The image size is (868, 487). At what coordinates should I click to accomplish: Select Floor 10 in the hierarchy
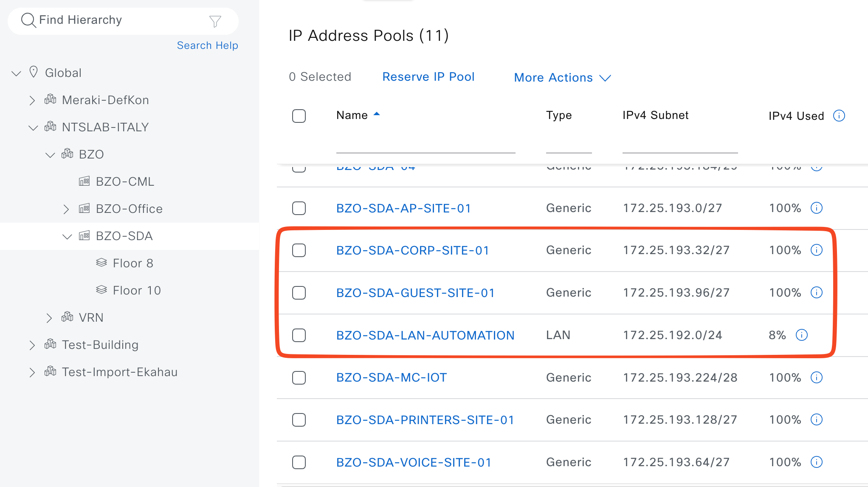(x=137, y=290)
